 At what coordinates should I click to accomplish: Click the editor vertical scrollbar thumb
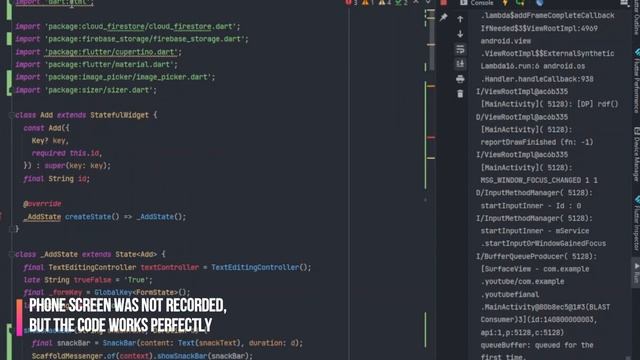431,41
